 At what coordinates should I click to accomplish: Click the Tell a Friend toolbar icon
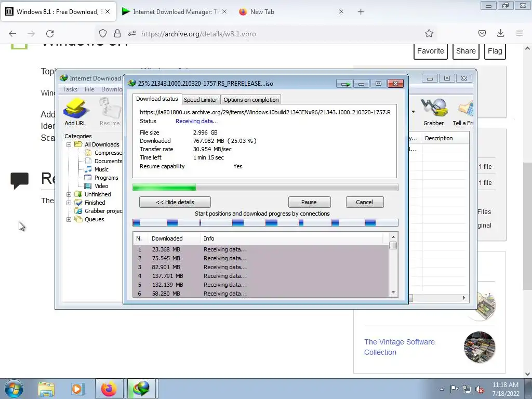(x=463, y=112)
